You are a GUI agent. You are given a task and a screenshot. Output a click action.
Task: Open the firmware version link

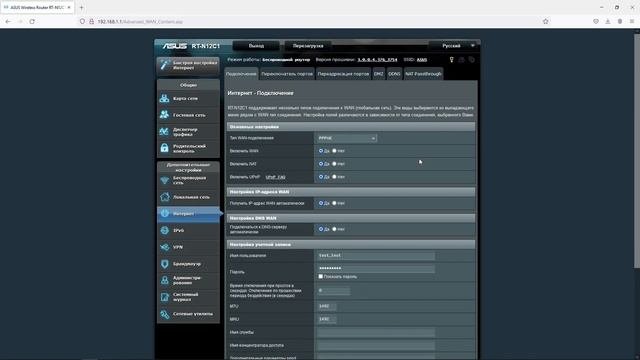pos(377,60)
